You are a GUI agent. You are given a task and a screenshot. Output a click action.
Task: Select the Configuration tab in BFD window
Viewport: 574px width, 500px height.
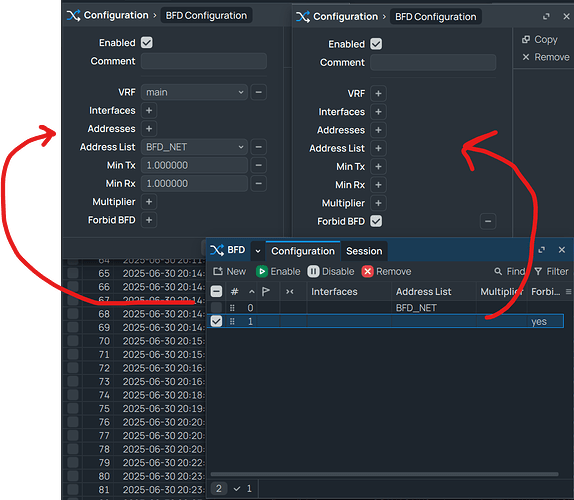[x=303, y=251]
